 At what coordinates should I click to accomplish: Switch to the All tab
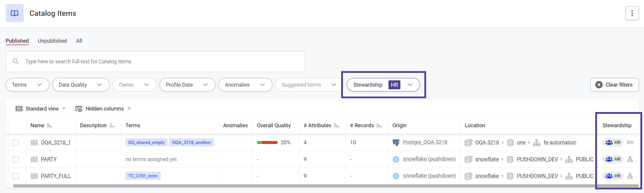(79, 41)
